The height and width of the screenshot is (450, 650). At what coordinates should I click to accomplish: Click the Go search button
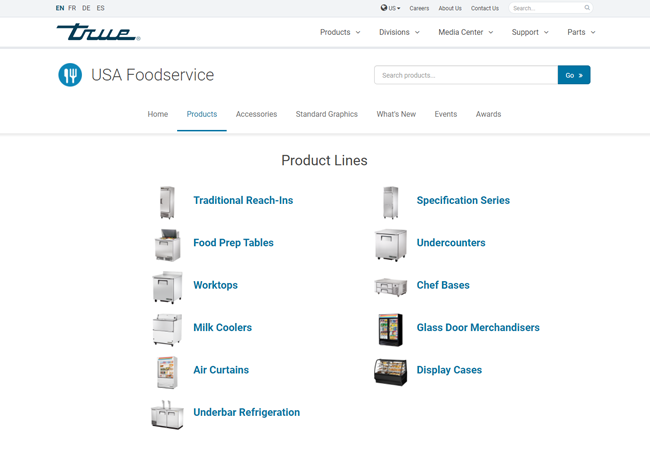[x=574, y=75]
